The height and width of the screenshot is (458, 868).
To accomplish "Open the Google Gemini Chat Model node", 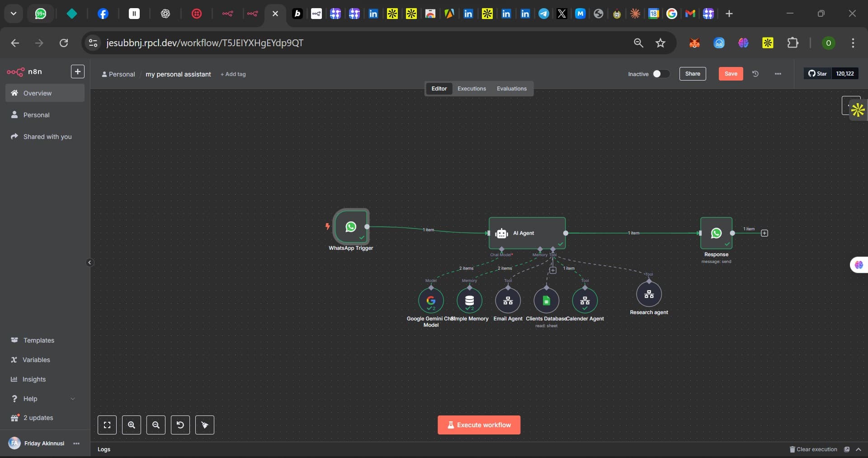I will tap(431, 301).
